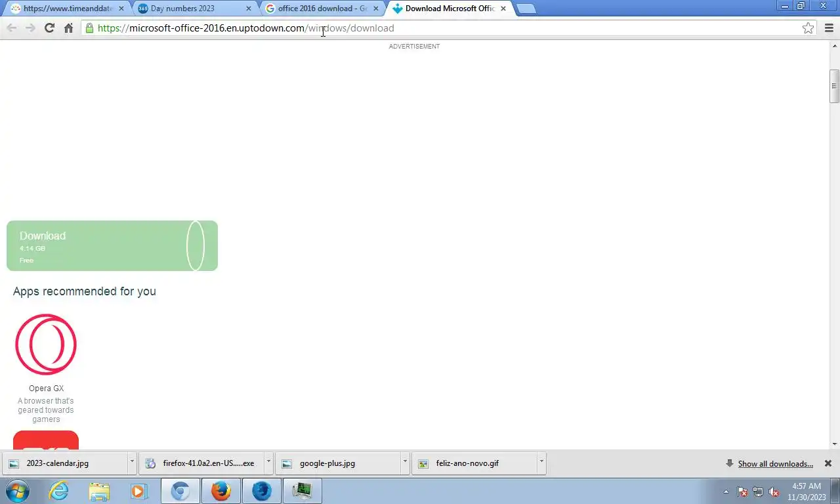Click the scrollbar up arrow
Image resolution: width=840 pixels, height=504 pixels.
(835, 45)
